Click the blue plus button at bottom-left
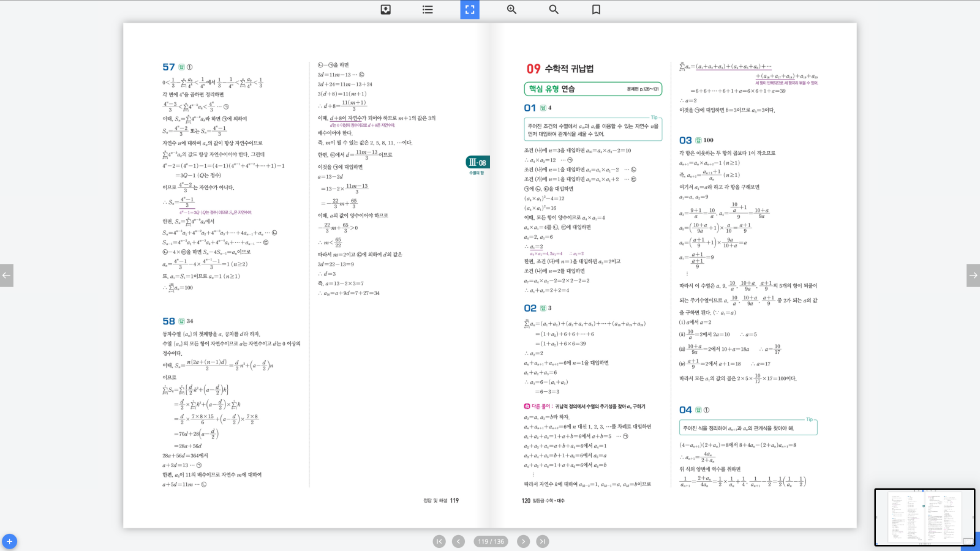The image size is (980, 551). pos(9,541)
